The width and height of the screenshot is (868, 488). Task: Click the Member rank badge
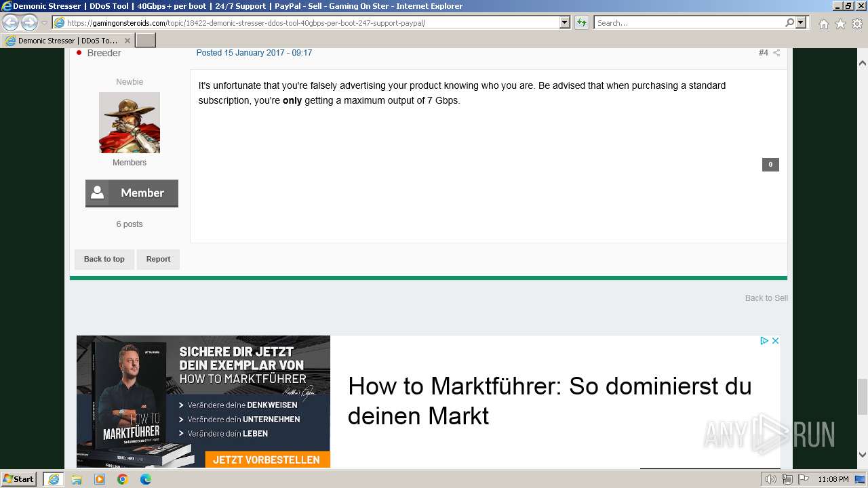(132, 193)
